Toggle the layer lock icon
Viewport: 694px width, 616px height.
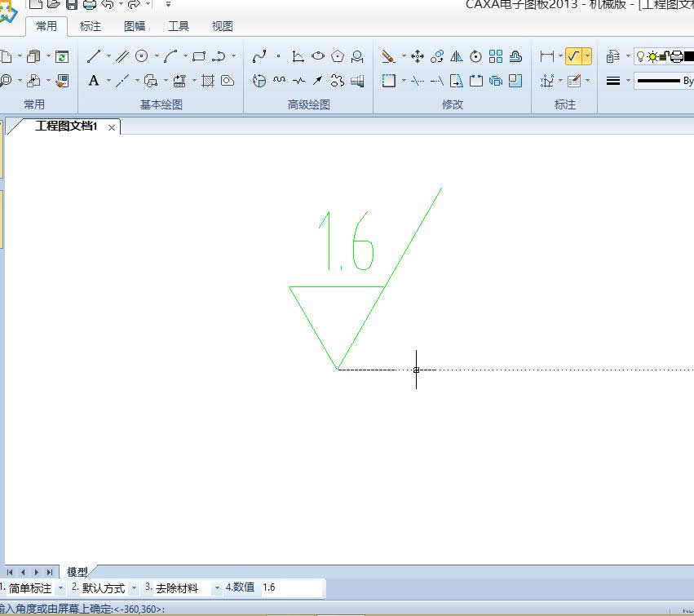point(664,57)
